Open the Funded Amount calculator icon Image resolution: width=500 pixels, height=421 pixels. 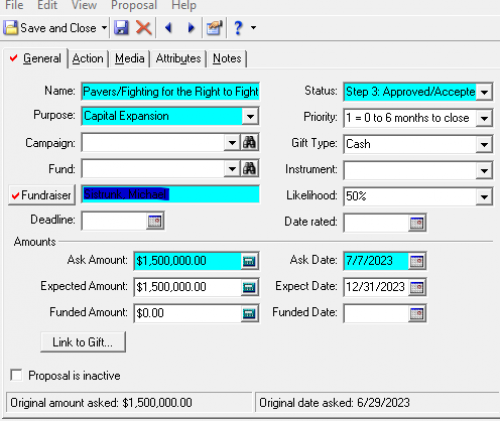[249, 313]
